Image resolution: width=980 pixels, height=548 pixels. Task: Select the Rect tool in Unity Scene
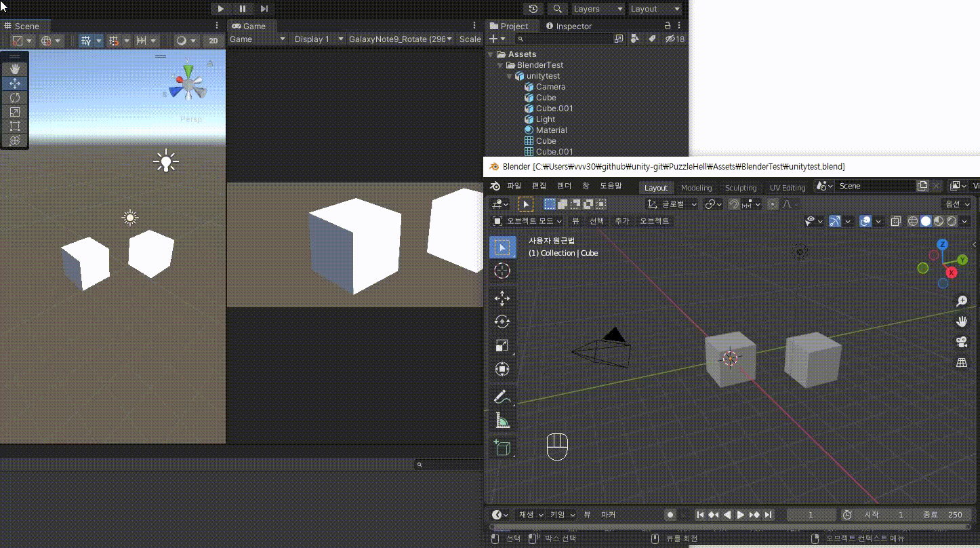[14, 126]
